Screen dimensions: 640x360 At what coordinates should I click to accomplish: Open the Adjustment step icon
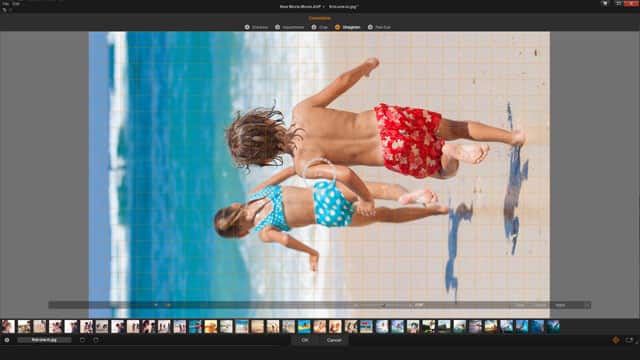click(278, 27)
